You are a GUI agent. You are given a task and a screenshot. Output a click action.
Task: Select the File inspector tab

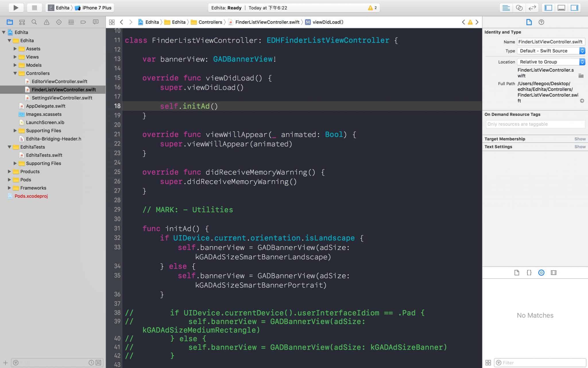click(x=529, y=22)
